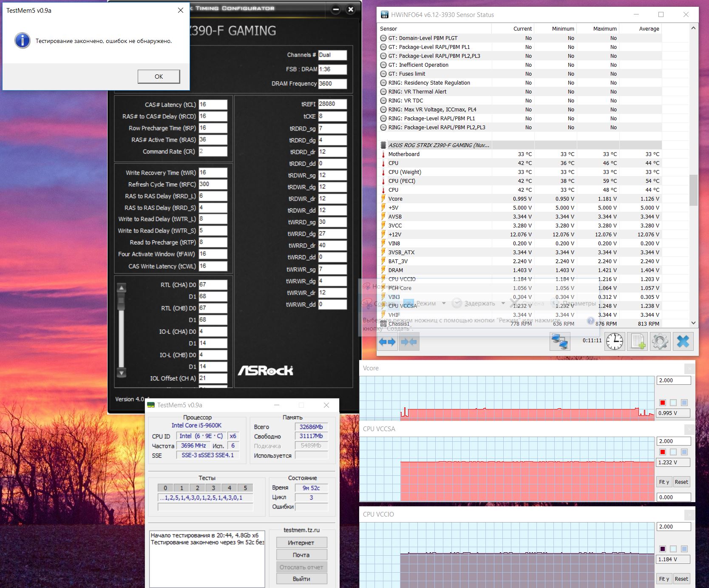Click the HWiNFO sensor list scroll-down arrow
Viewport: 709px width, 588px height.
(x=694, y=323)
